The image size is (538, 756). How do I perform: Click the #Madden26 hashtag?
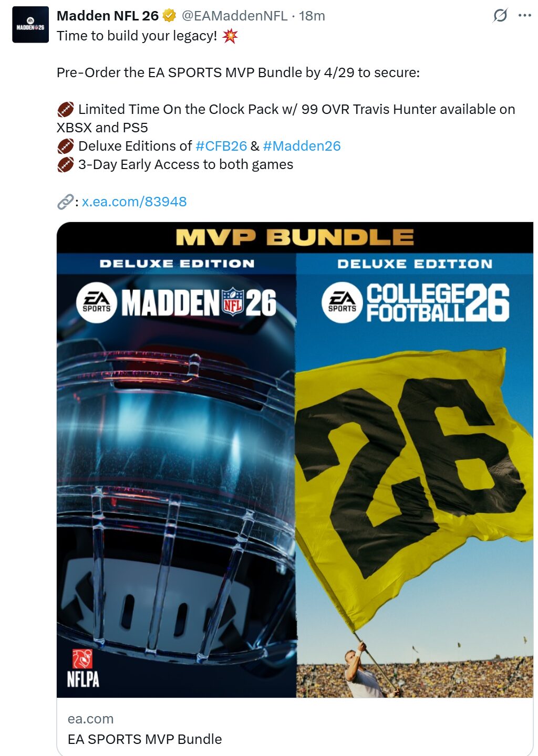pos(302,146)
